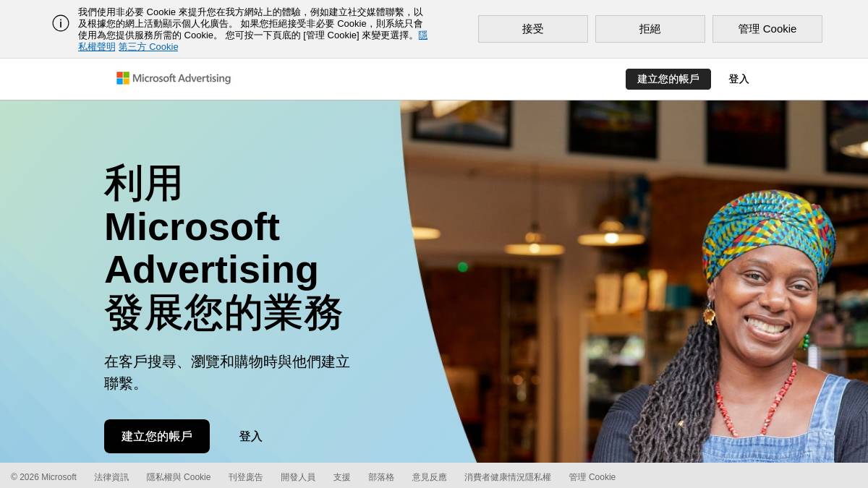
Task: Open the footer 法律資訊 link
Action: click(x=111, y=477)
